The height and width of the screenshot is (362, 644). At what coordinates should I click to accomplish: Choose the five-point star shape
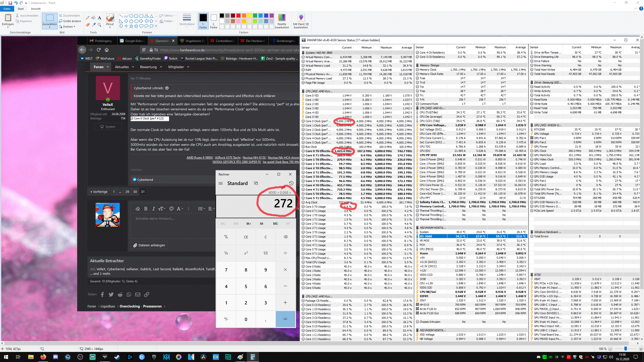pyautogui.click(x=131, y=26)
